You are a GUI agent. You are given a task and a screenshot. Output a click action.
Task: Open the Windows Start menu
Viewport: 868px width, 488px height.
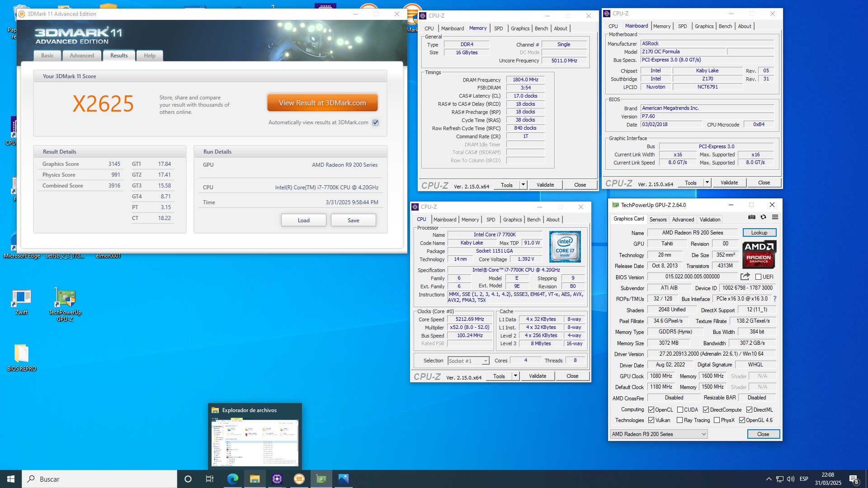pyautogui.click(x=11, y=479)
